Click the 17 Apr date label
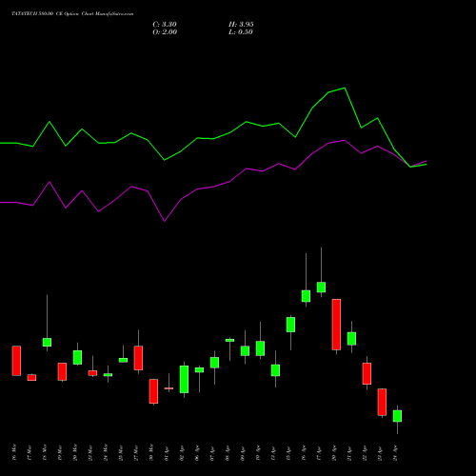This screenshot has height=476, width=476. (318, 453)
